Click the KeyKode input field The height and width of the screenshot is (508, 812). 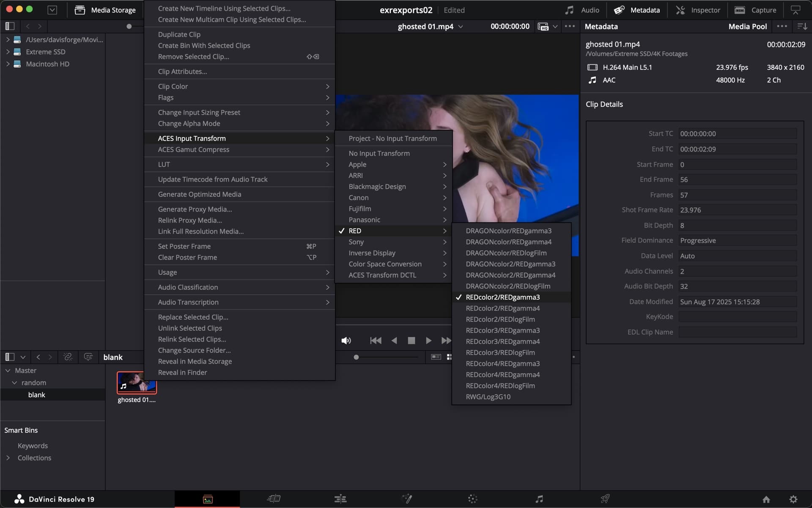[x=738, y=317]
